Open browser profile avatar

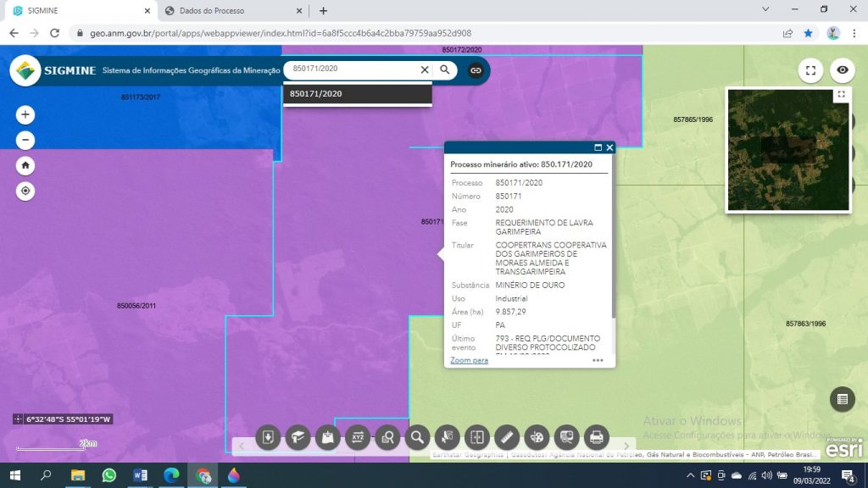click(833, 33)
